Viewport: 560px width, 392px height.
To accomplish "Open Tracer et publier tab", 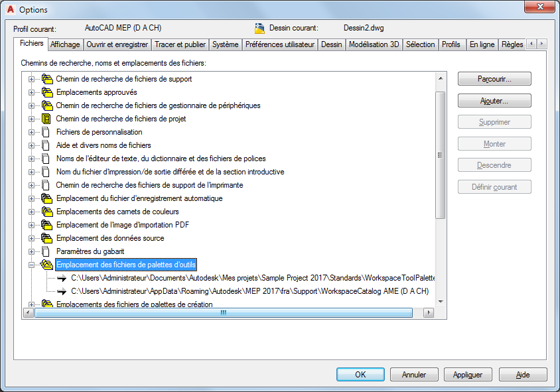I will (180, 44).
